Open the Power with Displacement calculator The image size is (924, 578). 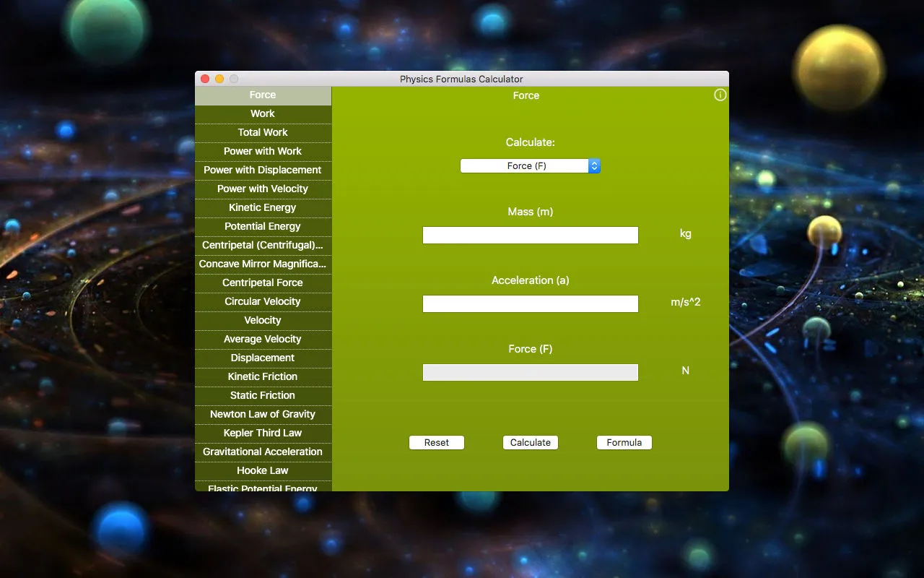click(263, 170)
